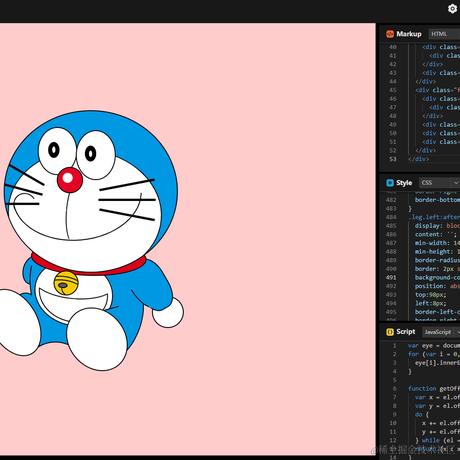The width and height of the screenshot is (460, 460).
Task: Click the 'content' CSS property line
Action: 436,234
